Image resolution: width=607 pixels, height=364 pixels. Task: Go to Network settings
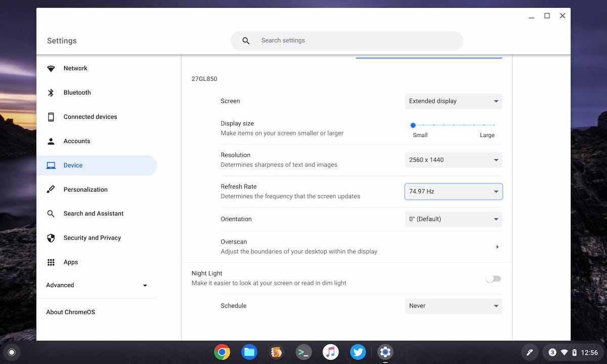97,68
